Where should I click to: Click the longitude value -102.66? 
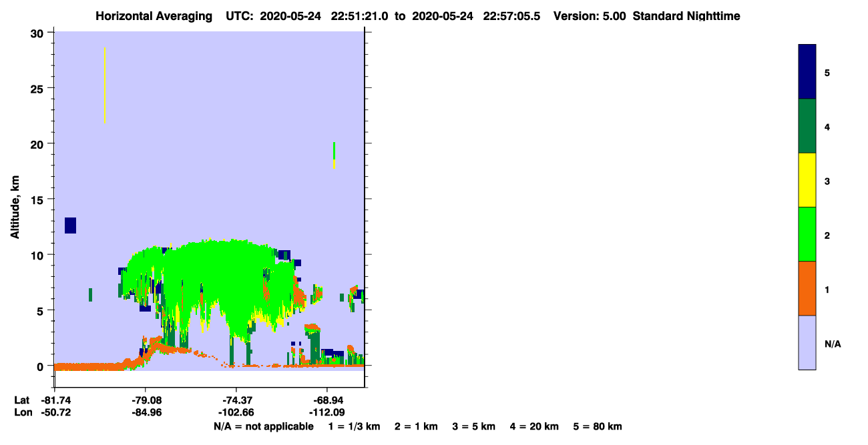pos(237,412)
